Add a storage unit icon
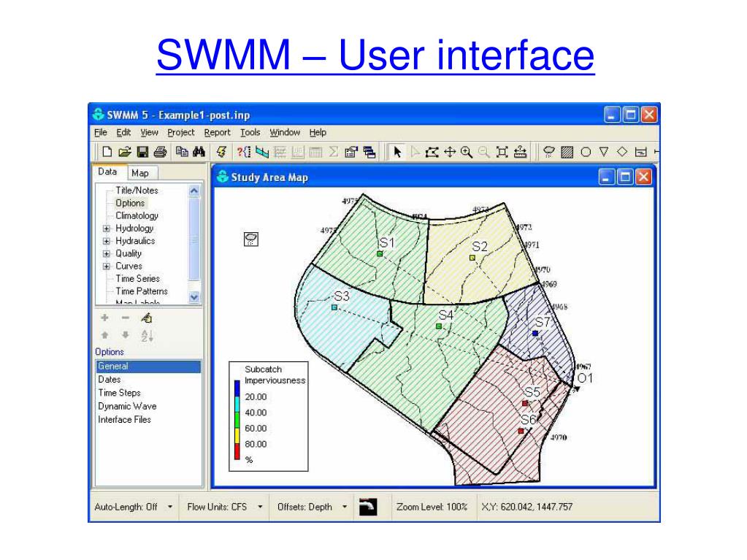Viewport: 747px width, 560px height. point(641,152)
